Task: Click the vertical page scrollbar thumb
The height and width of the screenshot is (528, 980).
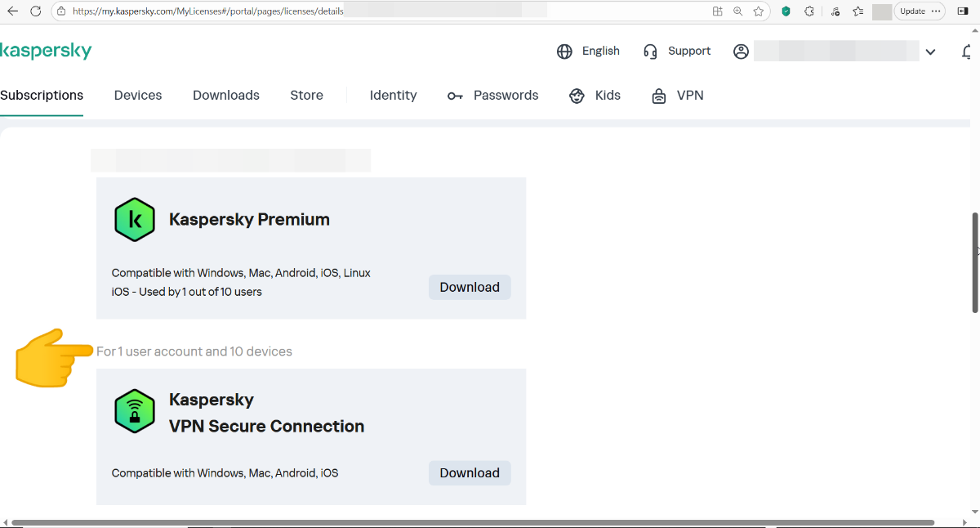Action: click(975, 262)
